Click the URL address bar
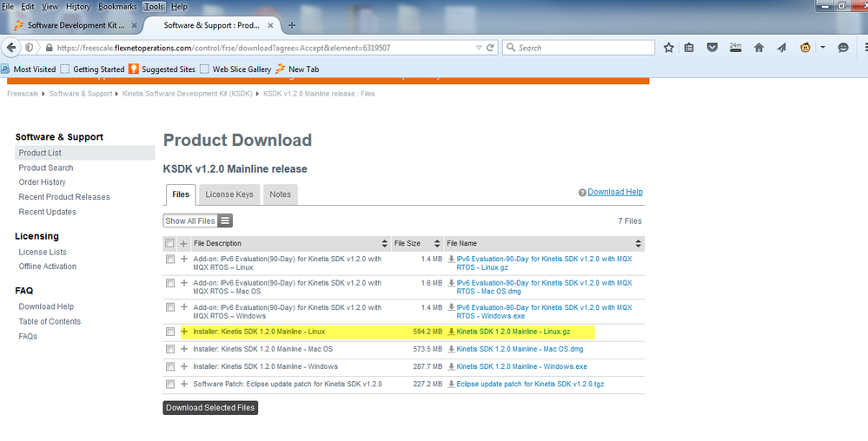Screen dimensions: 868x441 (x=265, y=48)
